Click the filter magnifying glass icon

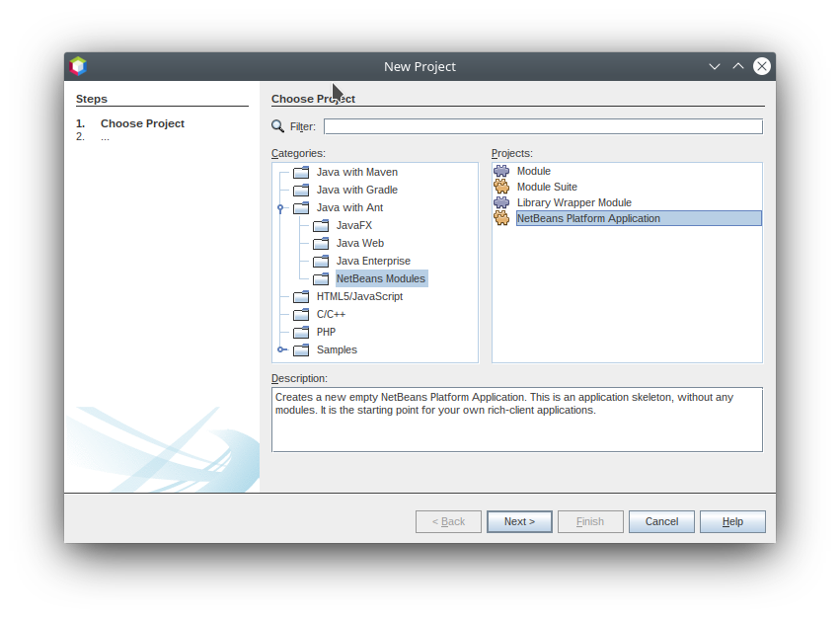pyautogui.click(x=278, y=126)
